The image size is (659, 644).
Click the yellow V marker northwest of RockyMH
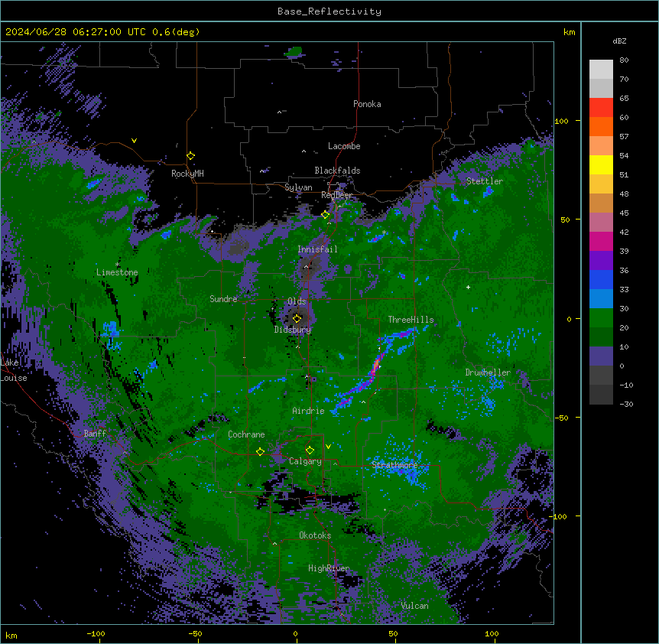(x=134, y=141)
